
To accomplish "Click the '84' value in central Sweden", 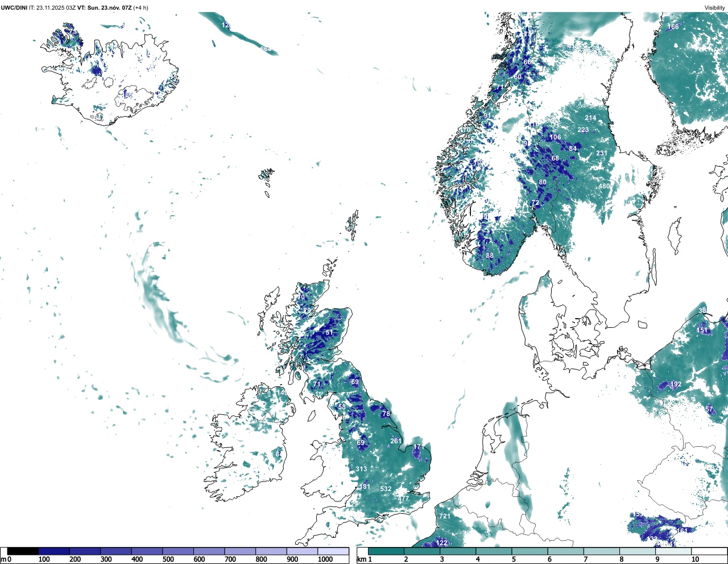I will [573, 149].
